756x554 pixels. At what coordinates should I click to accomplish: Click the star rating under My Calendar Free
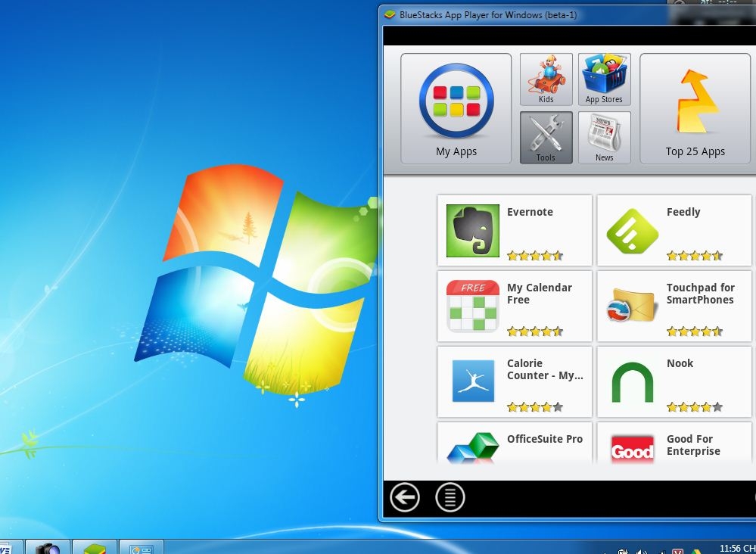(x=535, y=331)
